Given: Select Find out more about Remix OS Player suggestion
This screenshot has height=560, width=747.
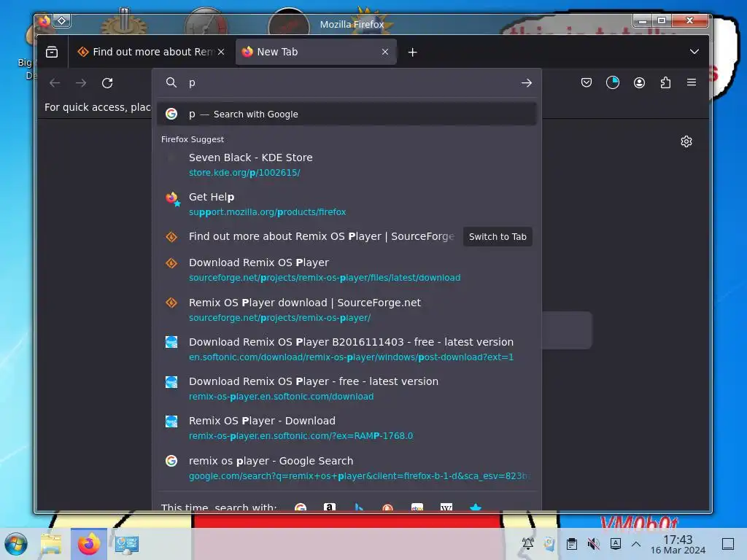Looking at the screenshot, I should coord(309,237).
